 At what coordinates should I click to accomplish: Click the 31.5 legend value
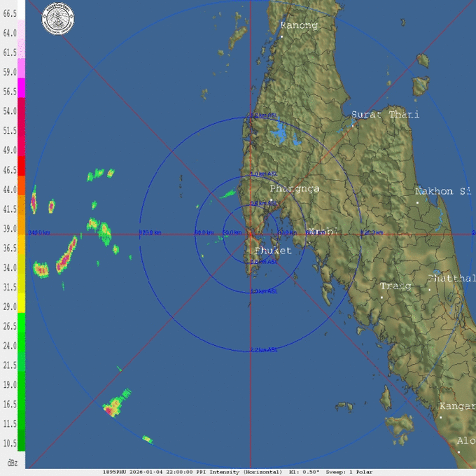click(x=10, y=287)
